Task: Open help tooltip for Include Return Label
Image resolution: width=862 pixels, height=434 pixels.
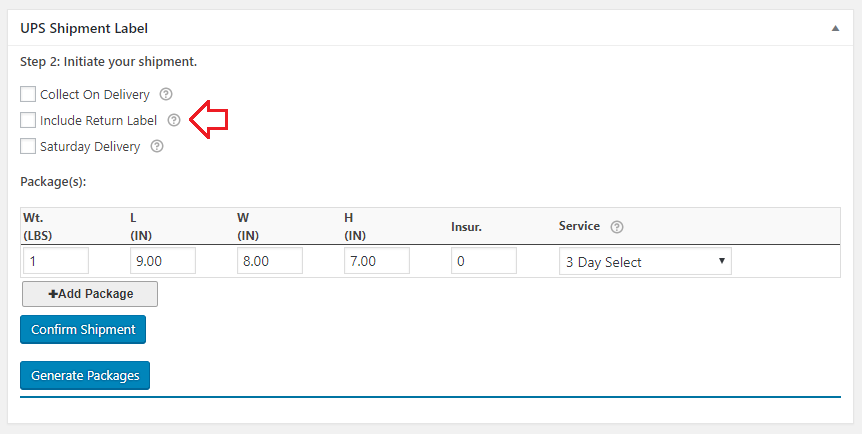Action: [x=174, y=120]
